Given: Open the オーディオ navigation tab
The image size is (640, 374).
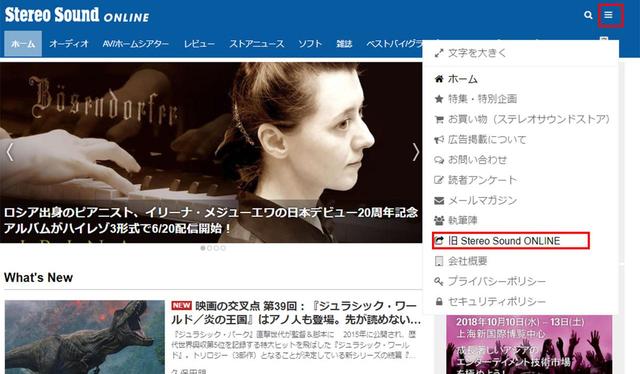Looking at the screenshot, I should pos(69,43).
